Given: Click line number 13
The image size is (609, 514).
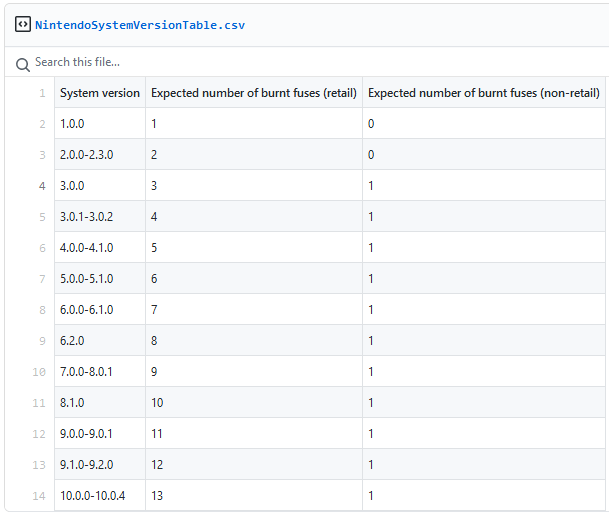Looking at the screenshot, I should pyautogui.click(x=39, y=465).
